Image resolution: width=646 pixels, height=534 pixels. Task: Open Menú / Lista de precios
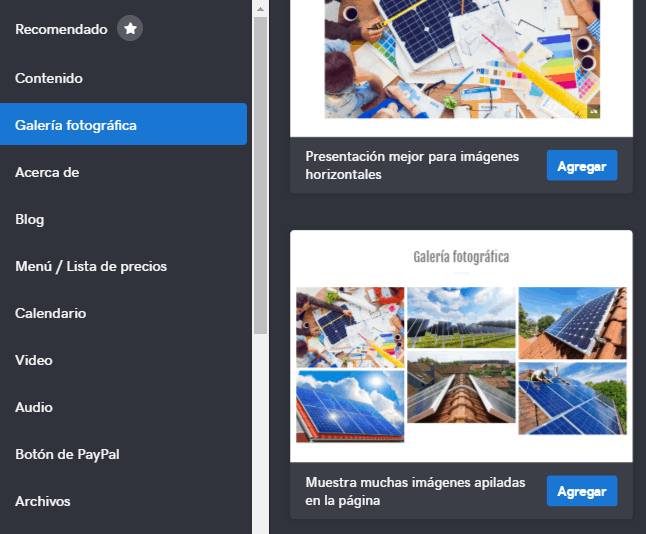click(x=91, y=266)
